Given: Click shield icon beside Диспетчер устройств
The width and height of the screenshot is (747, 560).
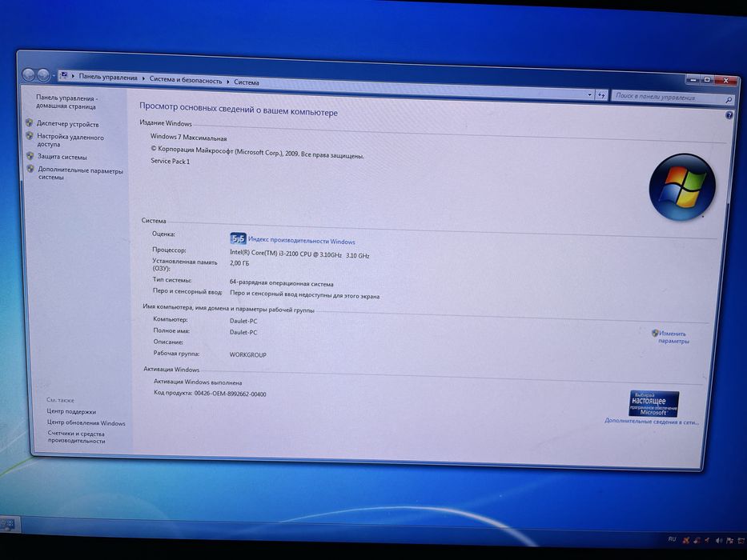Looking at the screenshot, I should click(x=29, y=123).
